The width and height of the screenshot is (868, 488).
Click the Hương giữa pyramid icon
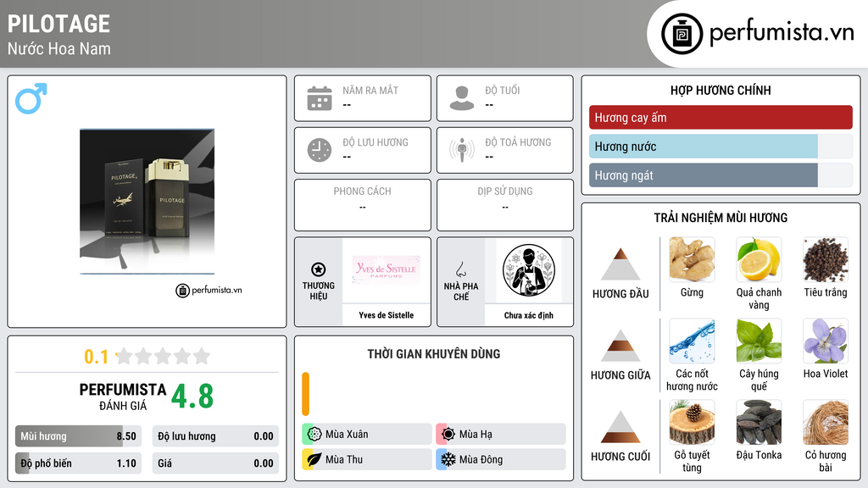(620, 346)
